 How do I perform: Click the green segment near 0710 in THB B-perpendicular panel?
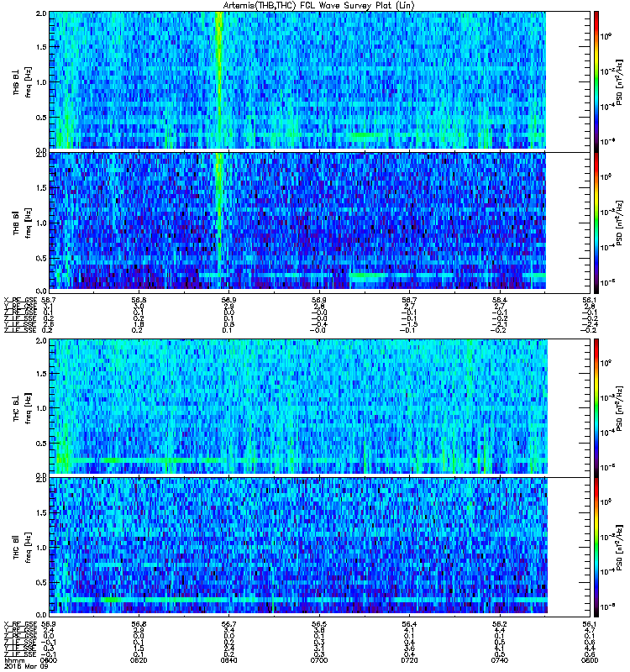(367, 135)
